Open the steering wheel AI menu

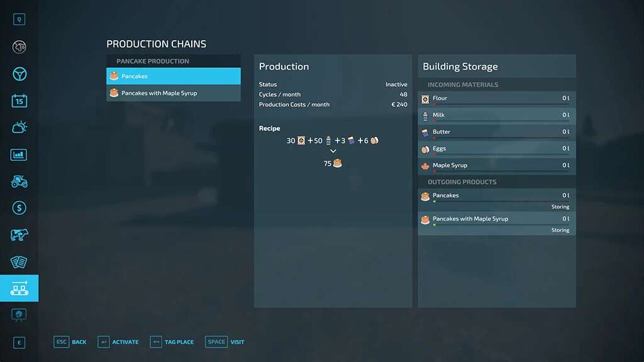coord(19,74)
